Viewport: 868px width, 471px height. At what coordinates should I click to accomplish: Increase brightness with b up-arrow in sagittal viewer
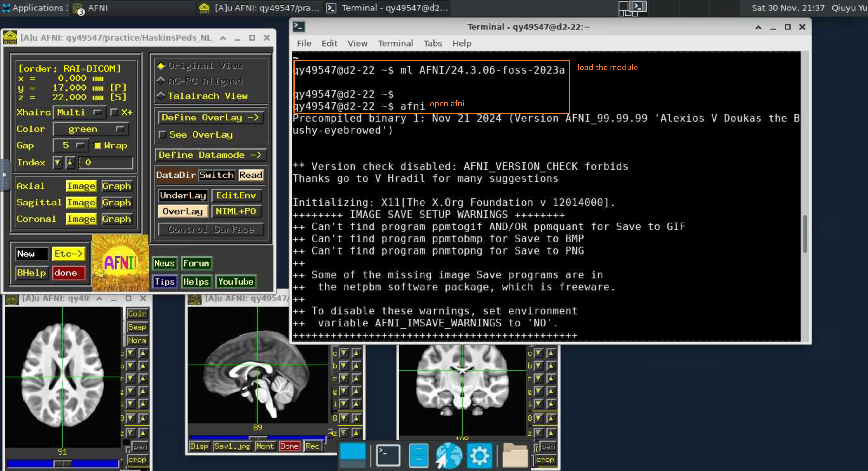356,366
